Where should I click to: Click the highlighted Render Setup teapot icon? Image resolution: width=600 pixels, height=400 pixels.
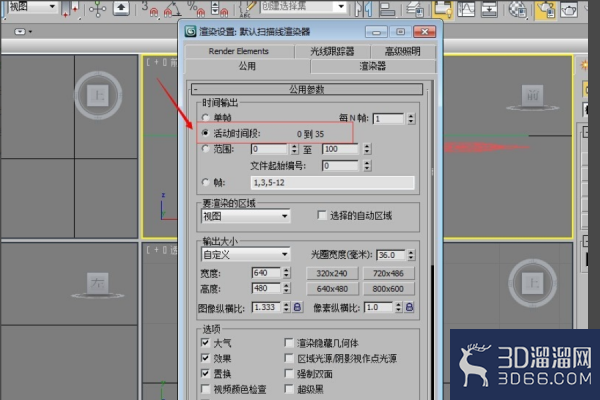546,9
